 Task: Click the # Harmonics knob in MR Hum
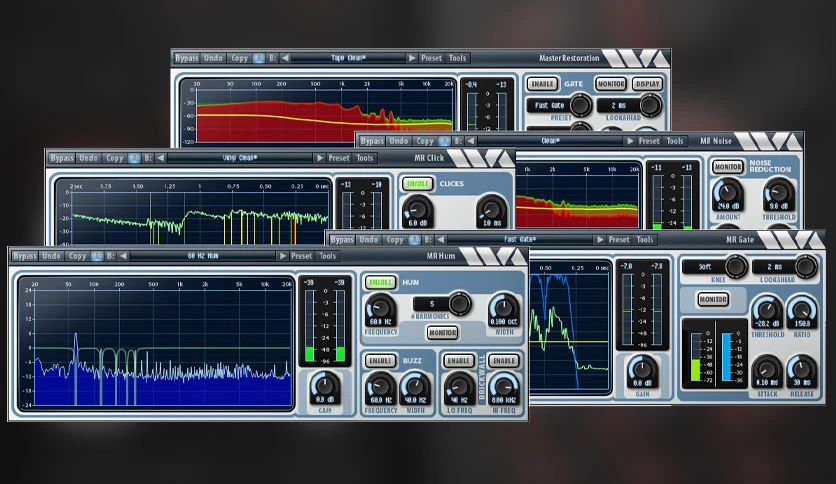coord(459,303)
